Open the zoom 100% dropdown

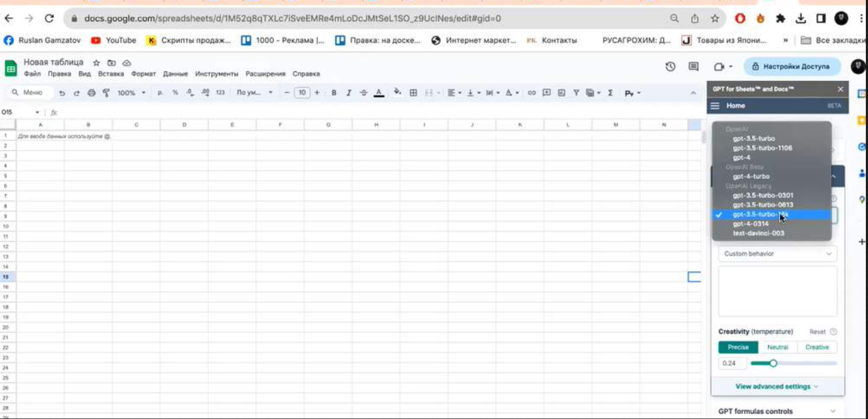132,93
